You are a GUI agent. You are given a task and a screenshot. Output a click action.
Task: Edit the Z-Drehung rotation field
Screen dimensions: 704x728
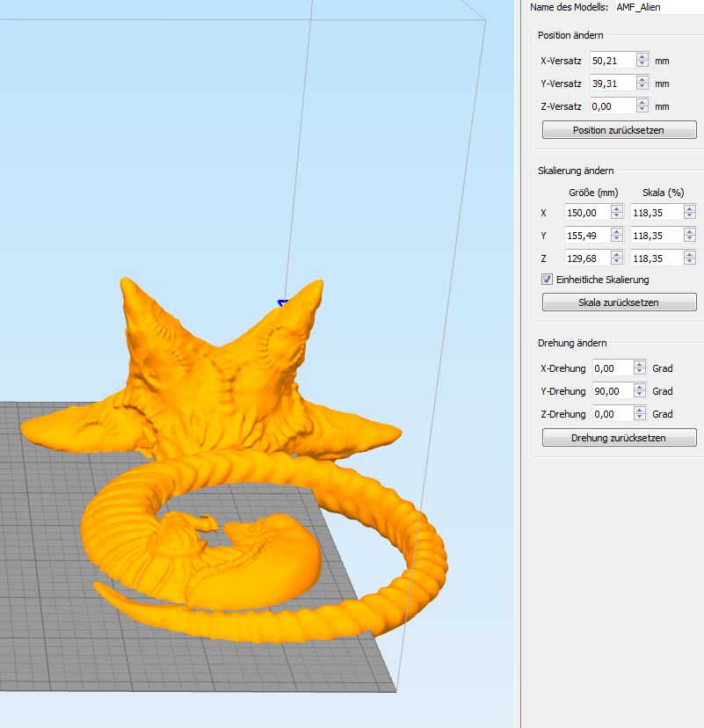point(613,414)
